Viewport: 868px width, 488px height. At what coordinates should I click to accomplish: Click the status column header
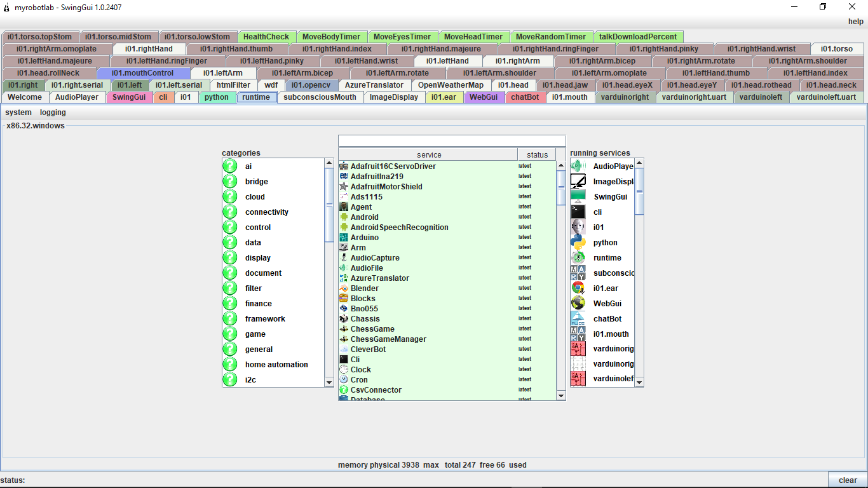coord(537,154)
